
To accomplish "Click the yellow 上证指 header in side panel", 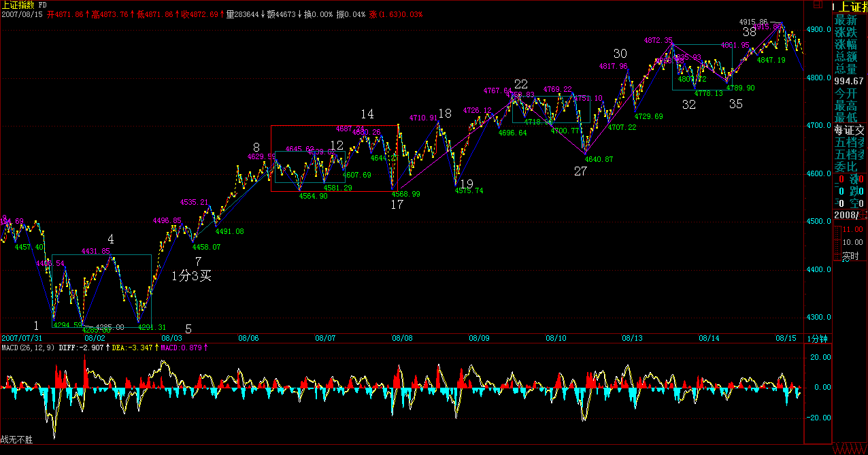I will (x=850, y=6).
